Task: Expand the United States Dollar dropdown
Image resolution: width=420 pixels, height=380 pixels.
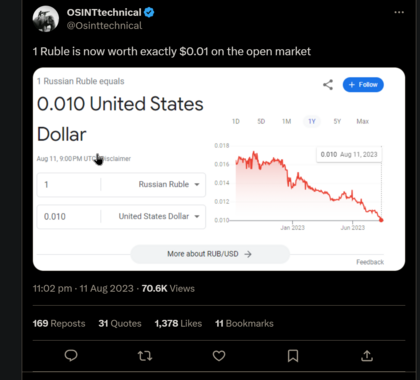Action: click(x=159, y=216)
